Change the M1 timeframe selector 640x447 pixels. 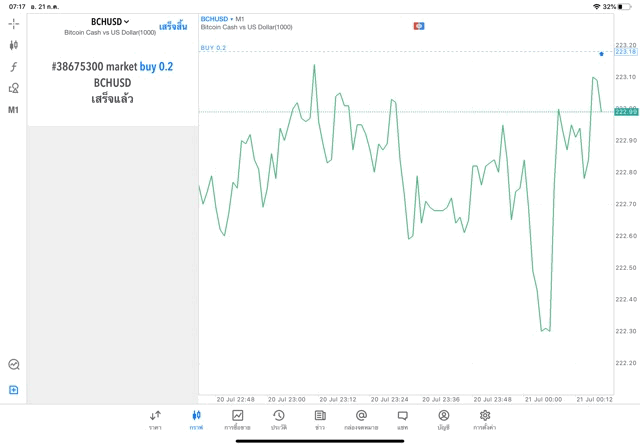pyautogui.click(x=14, y=110)
